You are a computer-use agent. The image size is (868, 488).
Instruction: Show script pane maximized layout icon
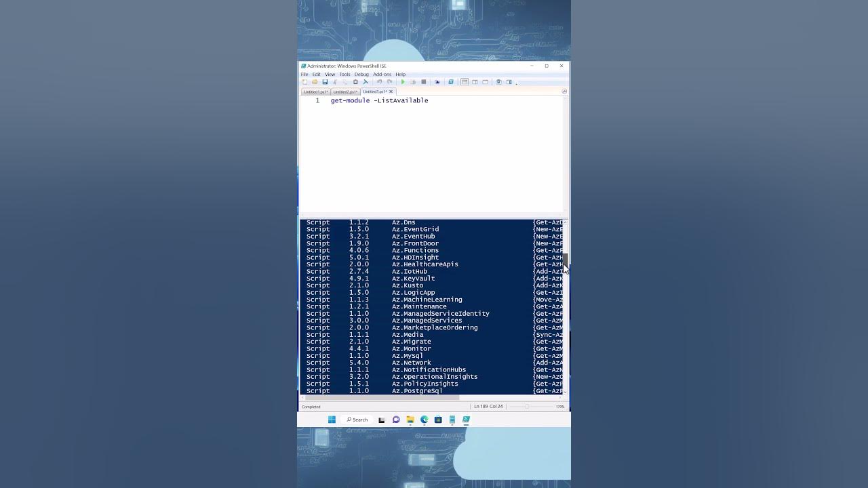485,82
